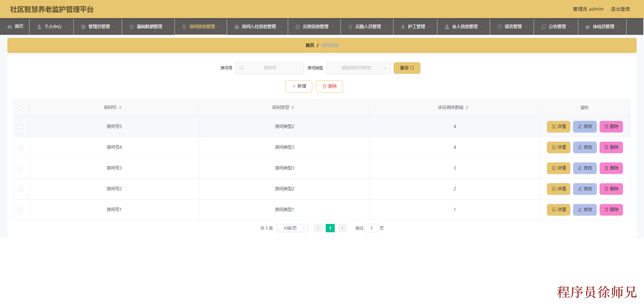This screenshot has height=307, width=644.
Task: Click the microphone icon beside 后勤人员管理
Action: tap(350, 27)
